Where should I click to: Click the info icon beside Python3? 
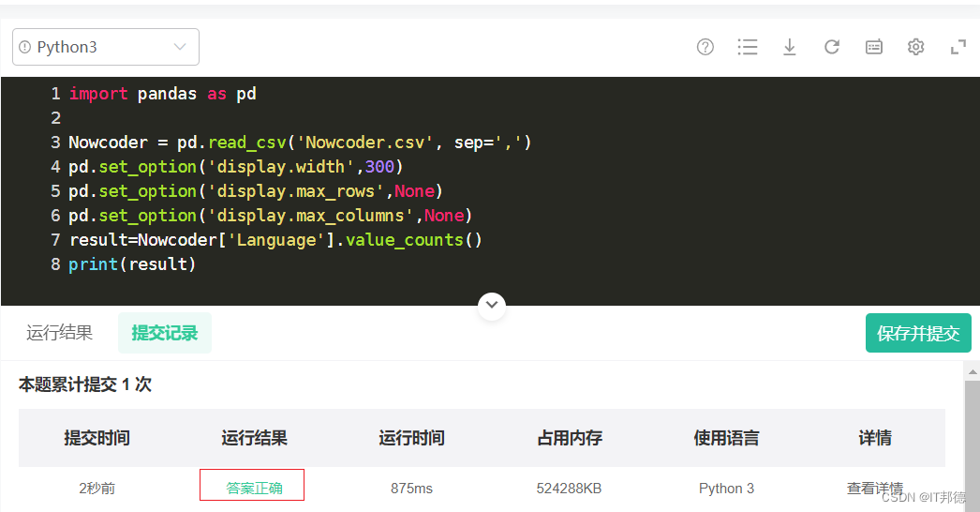click(25, 47)
